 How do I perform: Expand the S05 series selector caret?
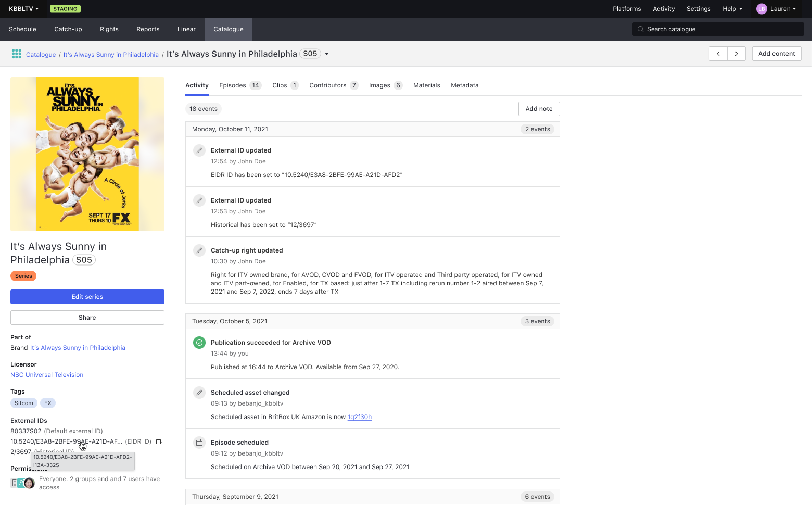(x=327, y=54)
